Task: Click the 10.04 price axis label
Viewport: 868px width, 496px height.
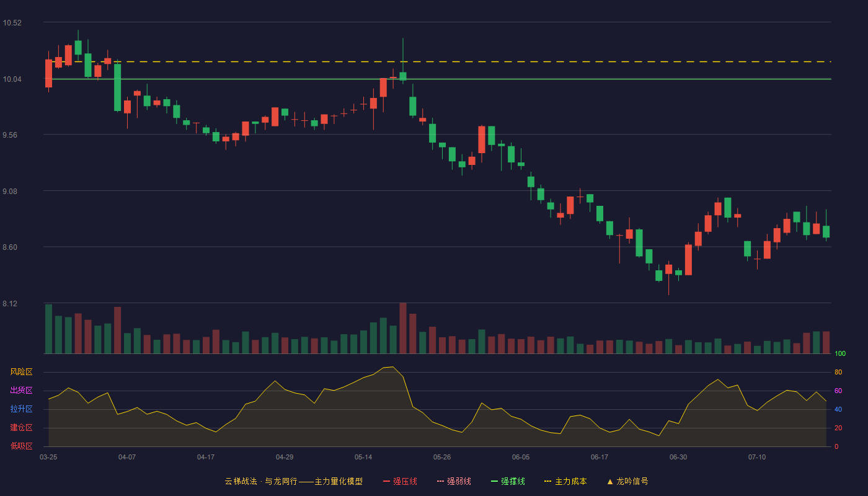Action: (x=12, y=79)
